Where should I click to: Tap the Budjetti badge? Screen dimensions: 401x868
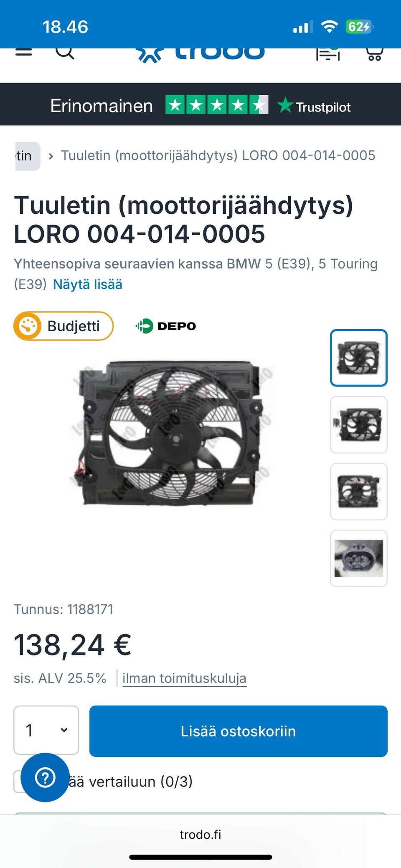point(63,326)
